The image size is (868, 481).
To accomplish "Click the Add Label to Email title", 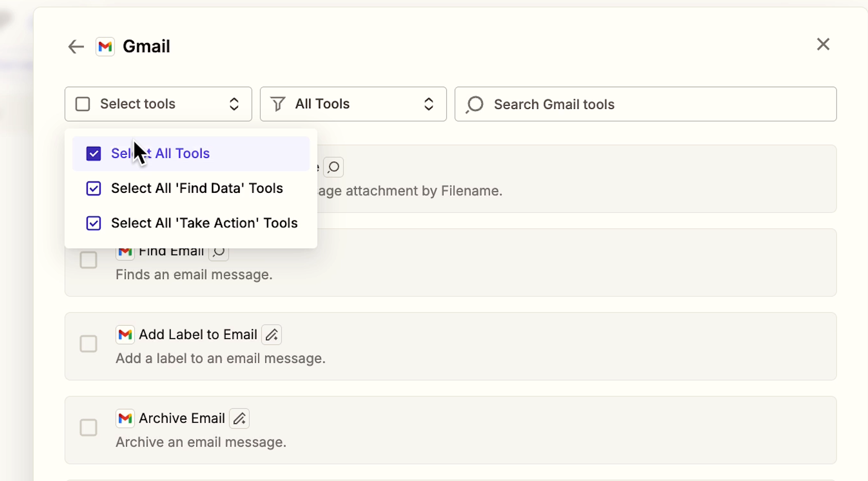I will [198, 335].
